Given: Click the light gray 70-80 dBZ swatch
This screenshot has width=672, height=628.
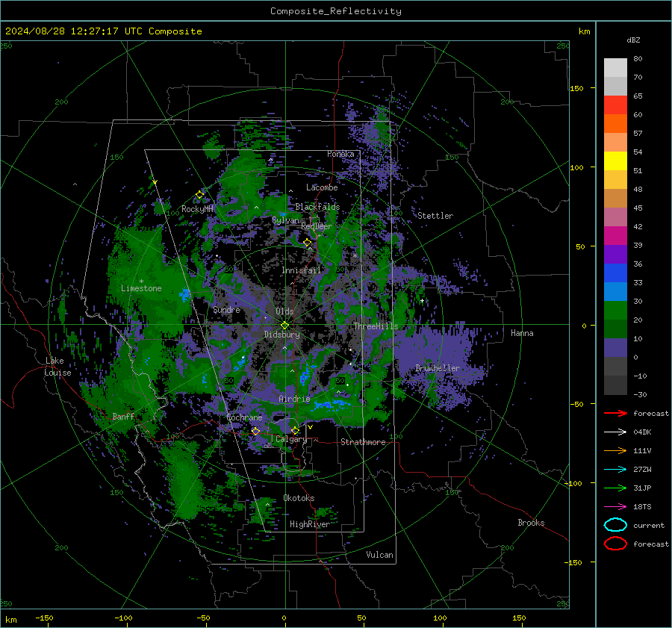Looking at the screenshot, I should (615, 68).
